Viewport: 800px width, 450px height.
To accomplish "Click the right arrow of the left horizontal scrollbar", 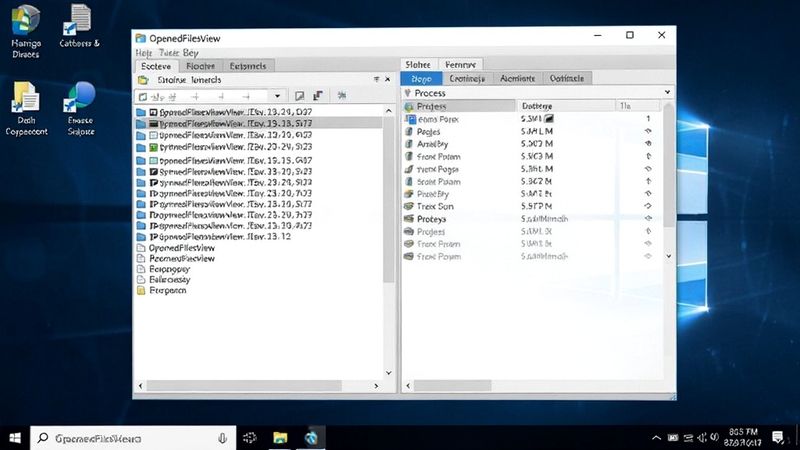I will [x=377, y=386].
